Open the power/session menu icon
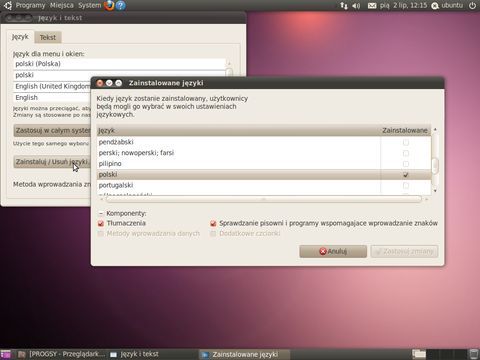480x360 pixels. 472,5
